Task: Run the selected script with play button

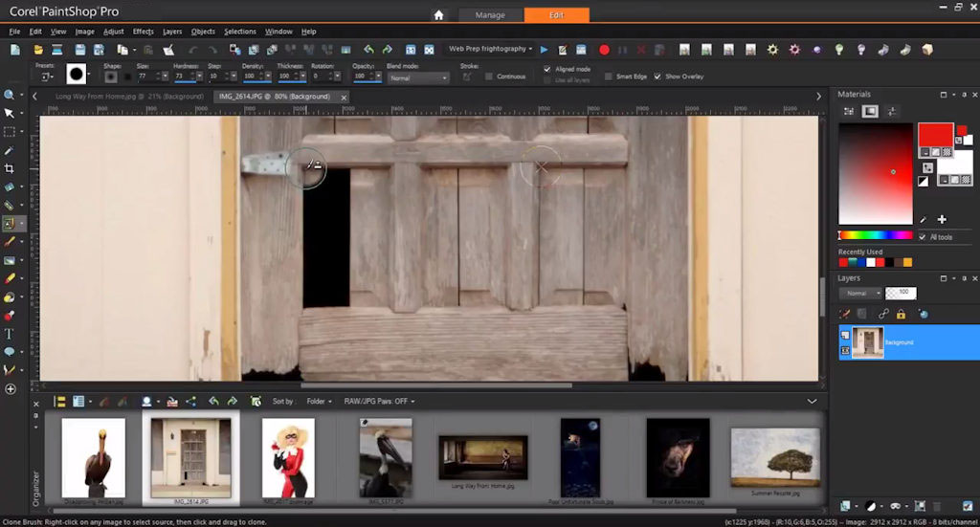Action: point(544,50)
